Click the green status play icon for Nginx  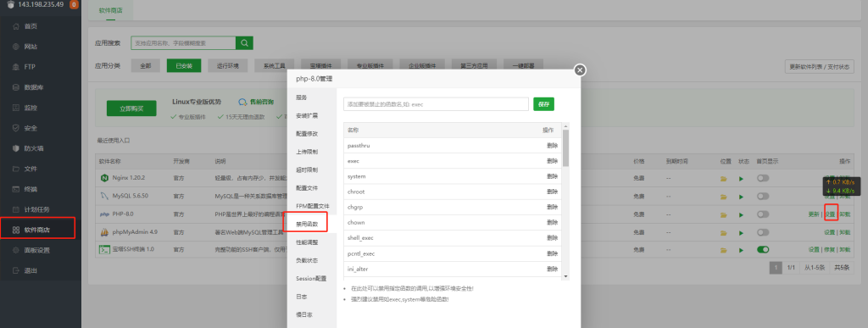(742, 179)
